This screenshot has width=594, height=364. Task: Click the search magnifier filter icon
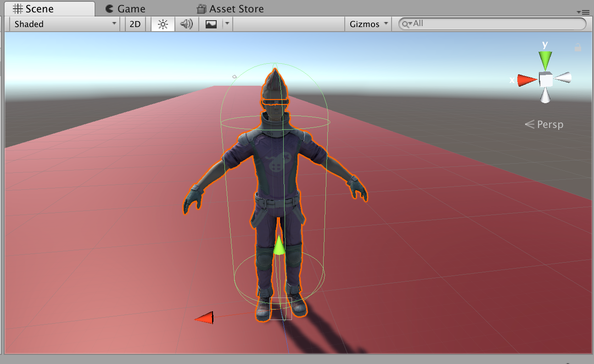(406, 24)
